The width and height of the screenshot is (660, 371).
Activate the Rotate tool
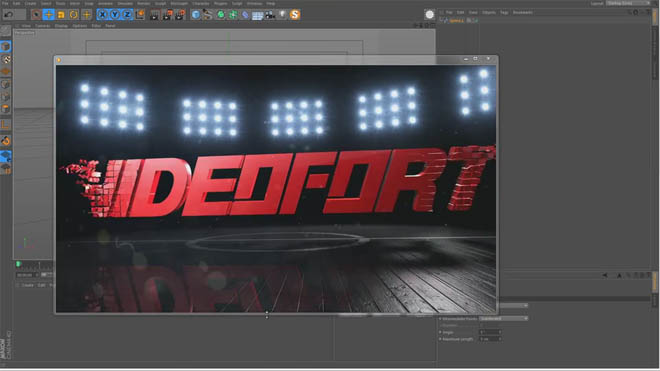coord(74,15)
